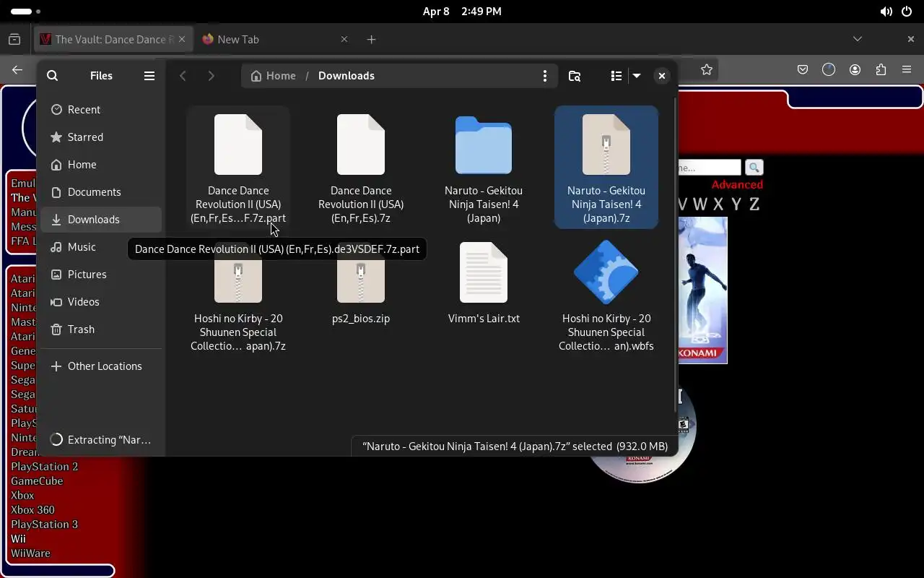The image size is (924, 578).
Task: Select letter Y in the alphabet index
Action: (x=736, y=204)
